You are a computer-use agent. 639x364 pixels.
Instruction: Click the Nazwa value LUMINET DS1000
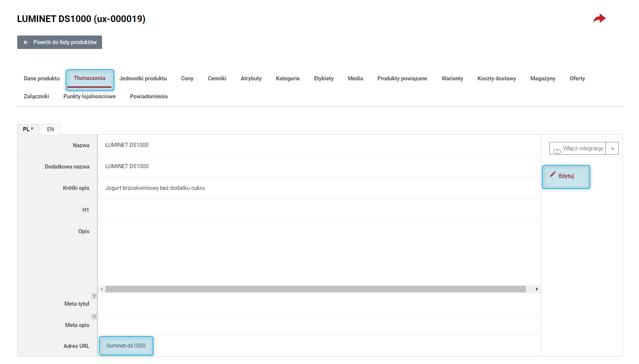coord(127,145)
